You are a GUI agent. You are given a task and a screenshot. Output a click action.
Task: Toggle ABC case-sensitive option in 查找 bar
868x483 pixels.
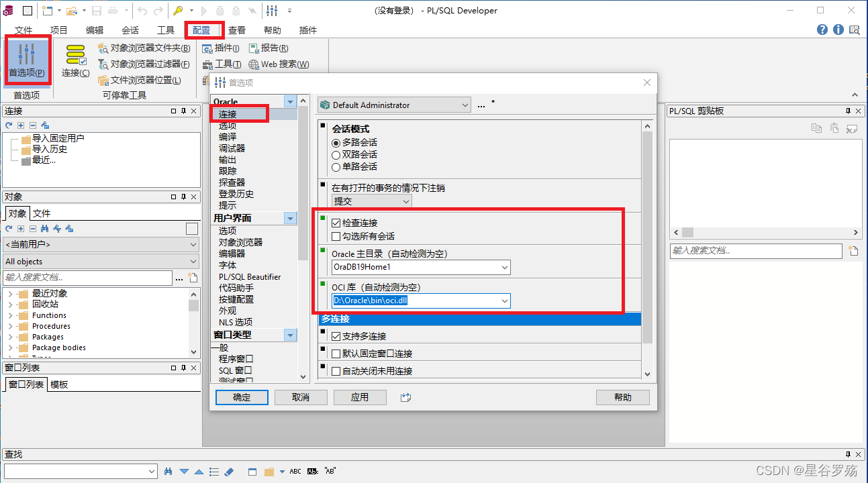295,472
